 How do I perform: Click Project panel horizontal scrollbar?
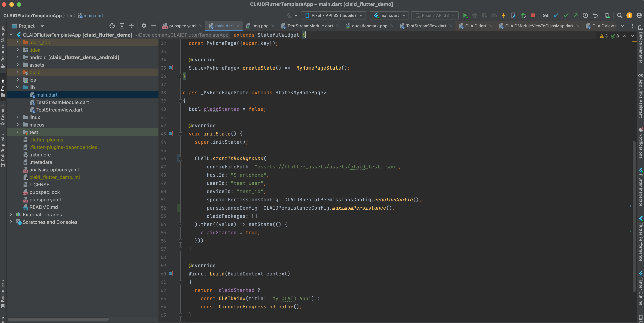click(x=58, y=319)
